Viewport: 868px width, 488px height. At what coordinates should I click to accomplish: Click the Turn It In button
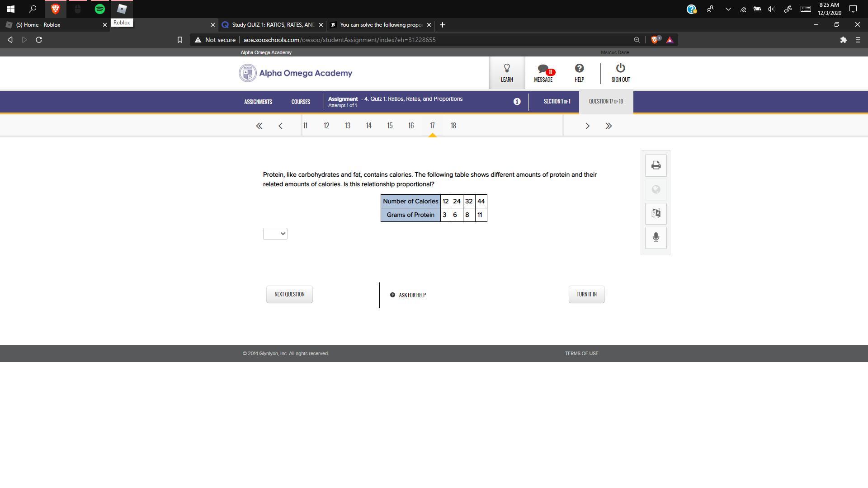point(586,294)
